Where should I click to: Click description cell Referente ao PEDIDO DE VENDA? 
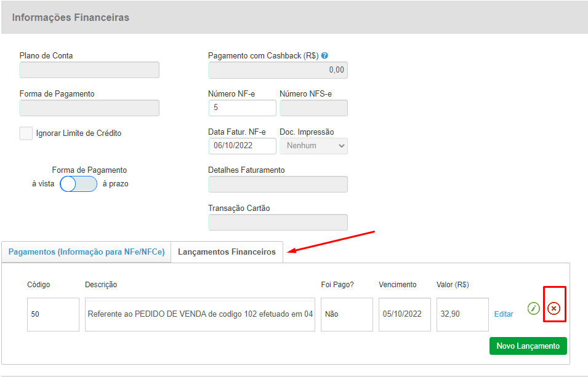click(x=200, y=314)
